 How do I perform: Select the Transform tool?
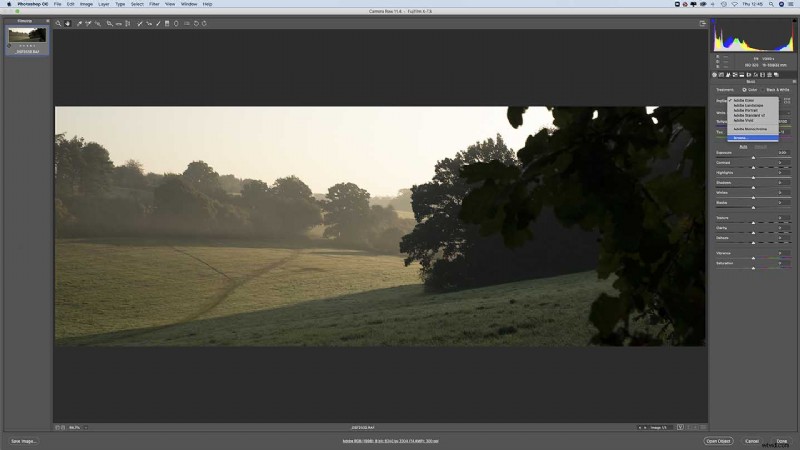click(x=128, y=23)
